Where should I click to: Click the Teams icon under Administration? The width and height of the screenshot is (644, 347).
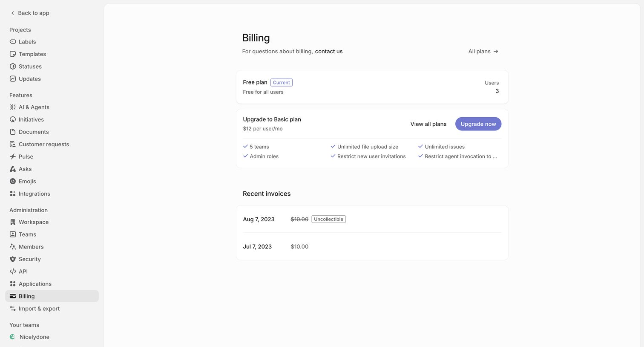(x=13, y=234)
